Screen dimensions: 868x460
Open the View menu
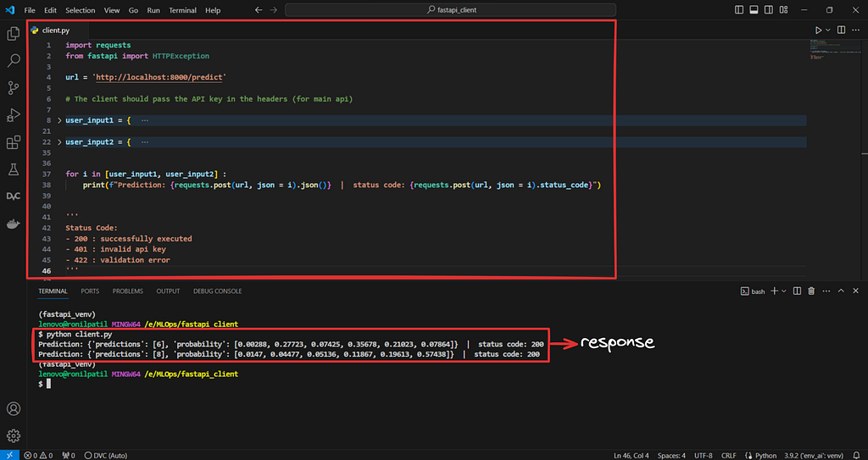(111, 10)
